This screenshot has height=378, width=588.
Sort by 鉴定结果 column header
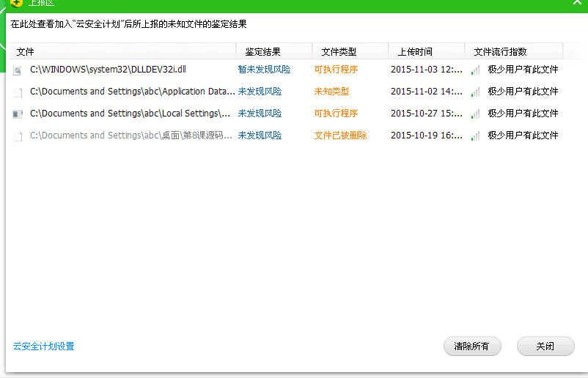[x=274, y=52]
